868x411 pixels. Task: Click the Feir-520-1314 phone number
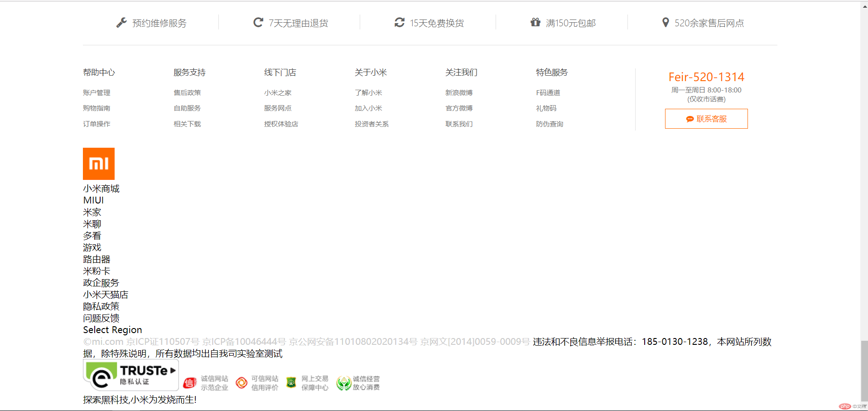pyautogui.click(x=706, y=77)
